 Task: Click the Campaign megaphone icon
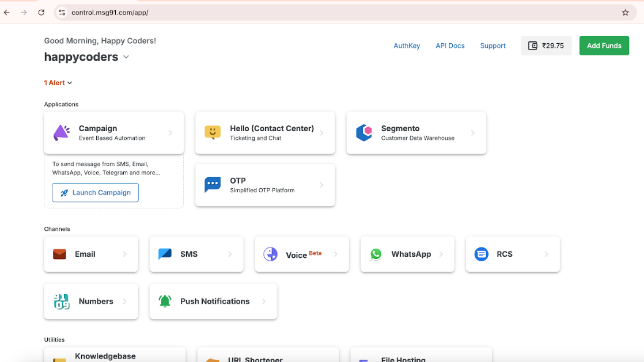(62, 132)
